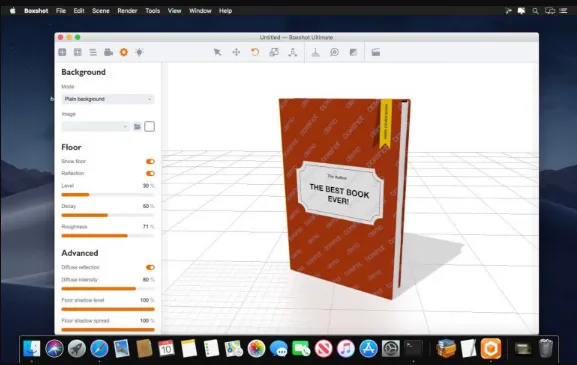Click the white background color swatch
Viewport: 577px width, 365px height.
point(149,127)
